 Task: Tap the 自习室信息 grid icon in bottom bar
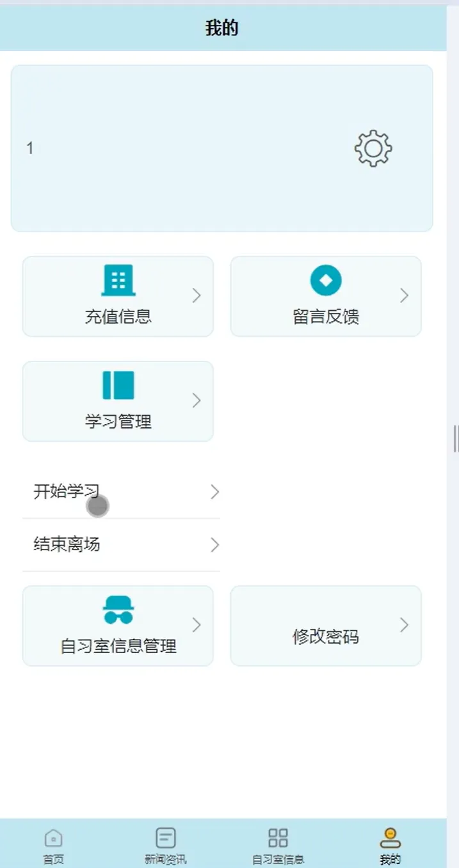tap(278, 837)
